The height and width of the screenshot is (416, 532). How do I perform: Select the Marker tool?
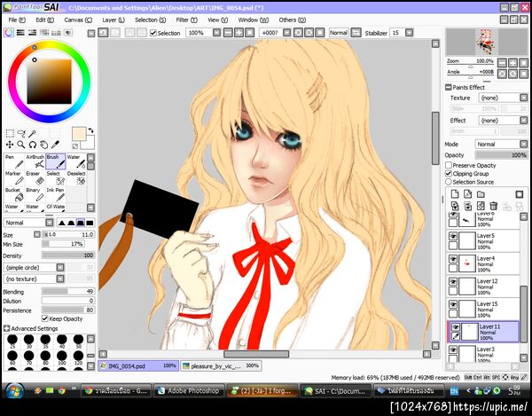pyautogui.click(x=14, y=177)
